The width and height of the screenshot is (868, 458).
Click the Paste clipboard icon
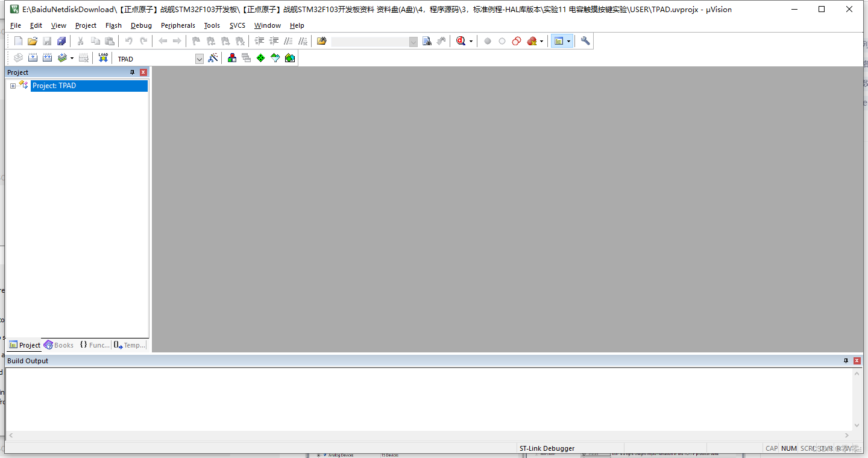[109, 41]
